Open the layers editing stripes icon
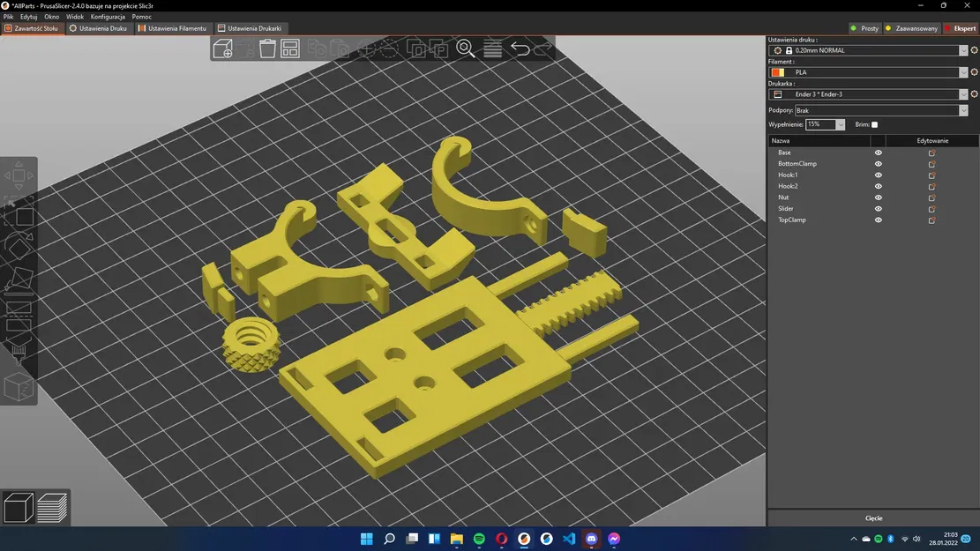Screen dimensions: 980x551 492,48
